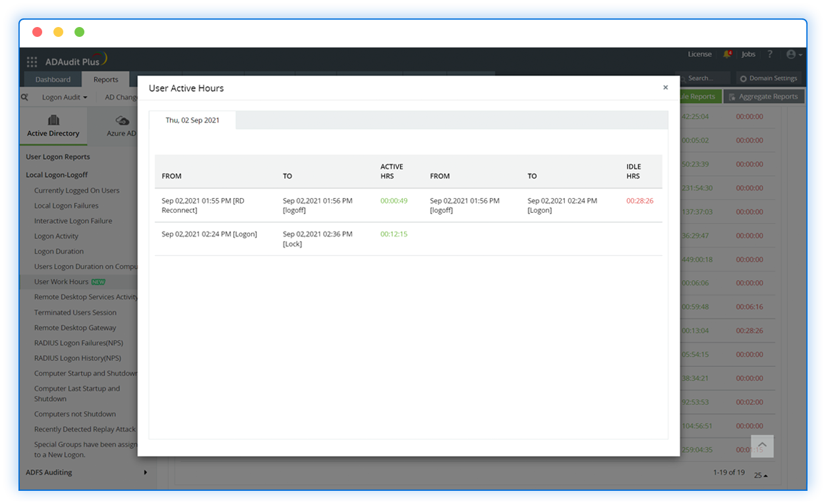Image resolution: width=826 pixels, height=504 pixels.
Task: Open Remote Desktop Gateway report
Action: pyautogui.click(x=75, y=327)
